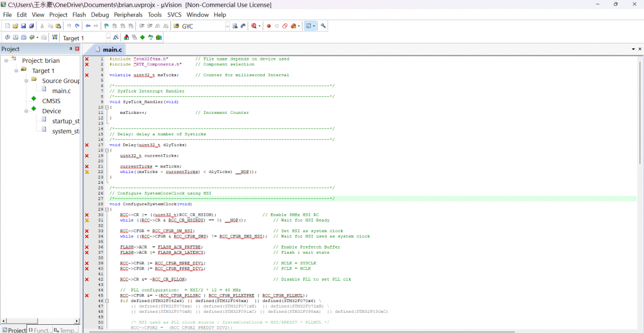The width and height of the screenshot is (644, 333).
Task: Open the File menu
Action: (x=8, y=15)
